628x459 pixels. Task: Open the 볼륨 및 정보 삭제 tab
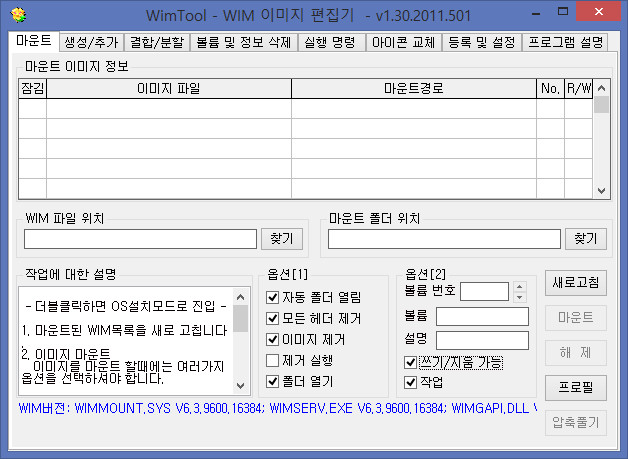coord(244,42)
